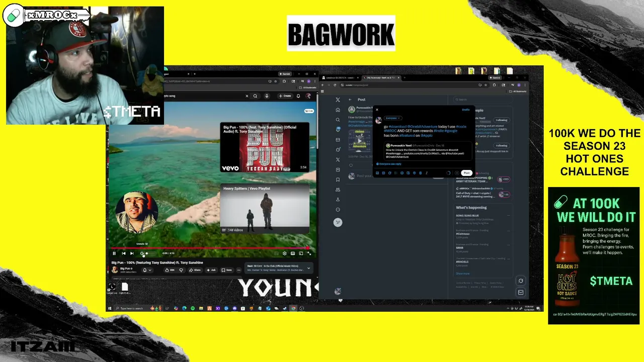Like the Big Pun video

(x=170, y=270)
